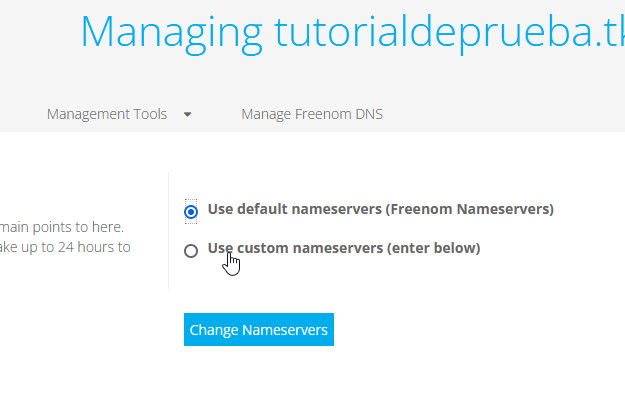Click the "up to 24 hours to" description text

[74, 247]
